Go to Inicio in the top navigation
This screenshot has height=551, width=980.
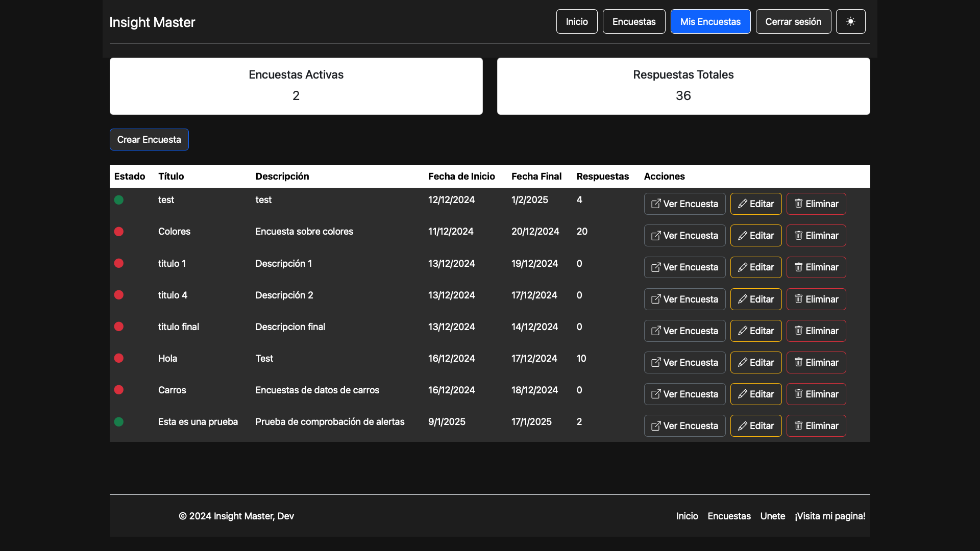[577, 21]
